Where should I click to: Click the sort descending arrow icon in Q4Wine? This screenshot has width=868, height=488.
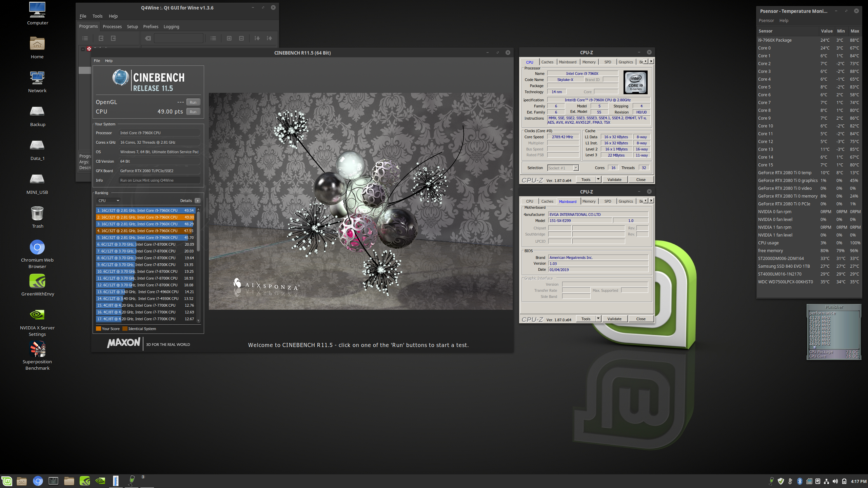257,38
